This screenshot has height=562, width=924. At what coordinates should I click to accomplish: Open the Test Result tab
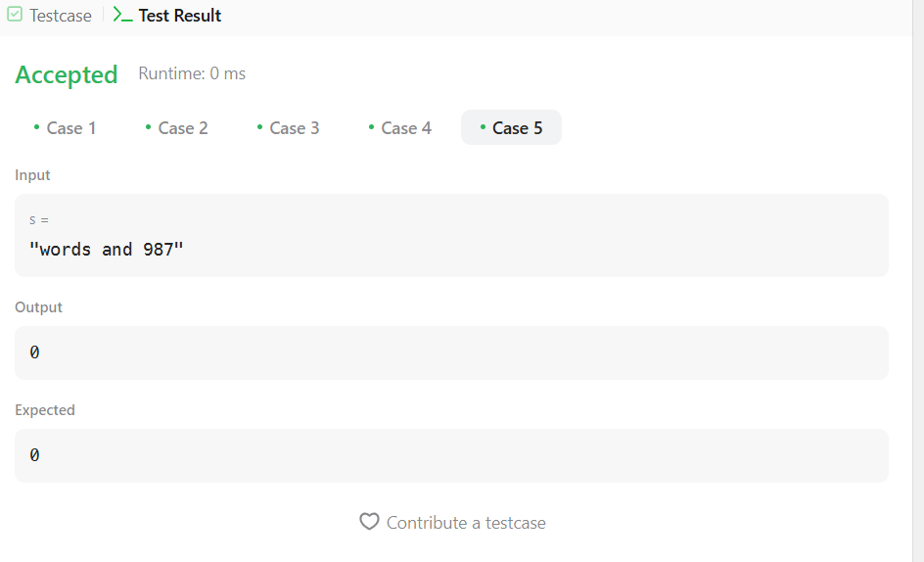[167, 15]
